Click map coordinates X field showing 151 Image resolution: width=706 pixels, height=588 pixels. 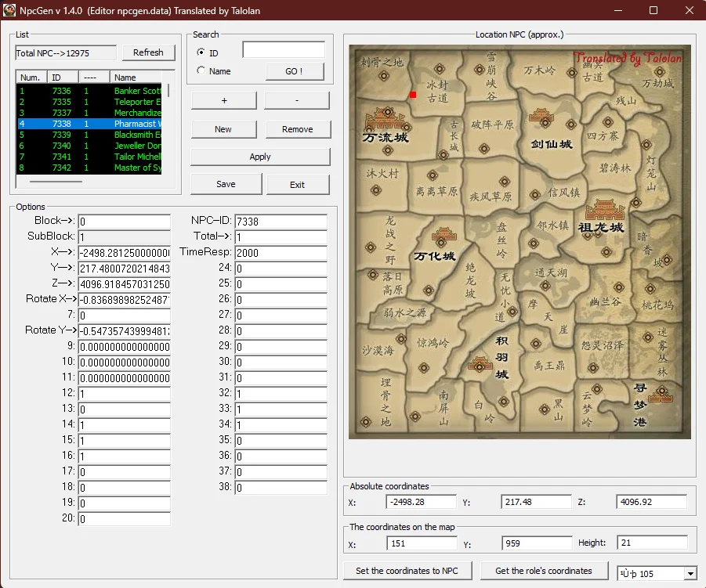(x=422, y=543)
